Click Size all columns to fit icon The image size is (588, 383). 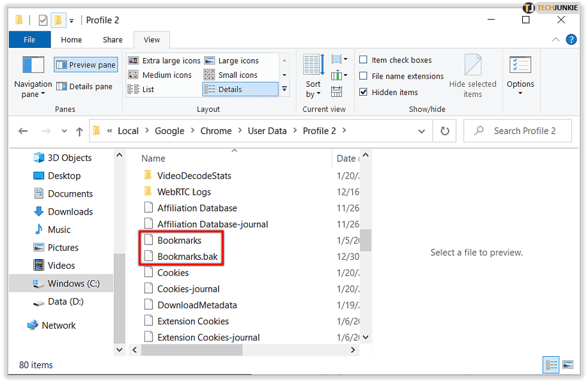(x=336, y=91)
